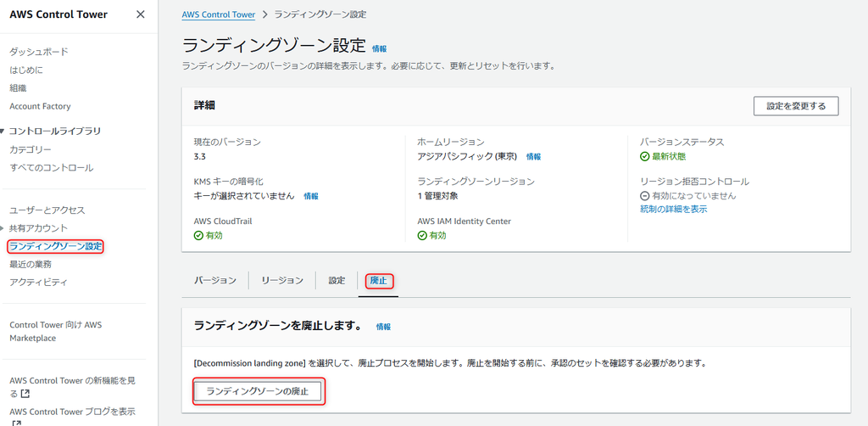Viewport: 868px width, 426px height.
Task: Click 情報 link beside キーが選択されていません
Action: (311, 196)
